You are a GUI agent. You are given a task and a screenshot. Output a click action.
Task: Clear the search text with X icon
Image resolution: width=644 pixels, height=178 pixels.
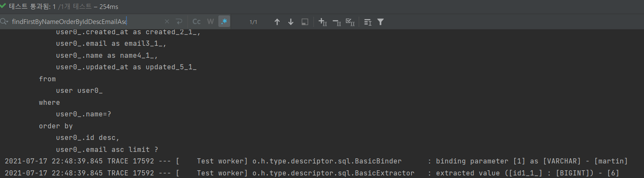pos(167,21)
